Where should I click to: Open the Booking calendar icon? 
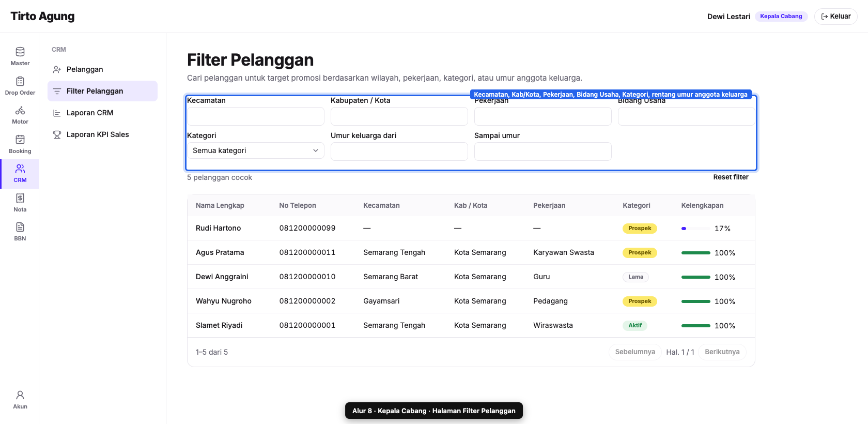pyautogui.click(x=20, y=140)
